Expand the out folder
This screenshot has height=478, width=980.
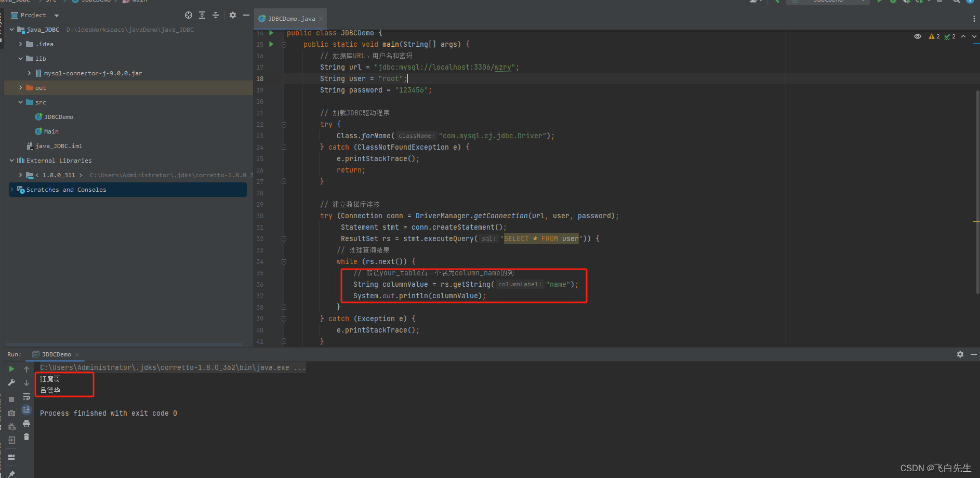(20, 88)
